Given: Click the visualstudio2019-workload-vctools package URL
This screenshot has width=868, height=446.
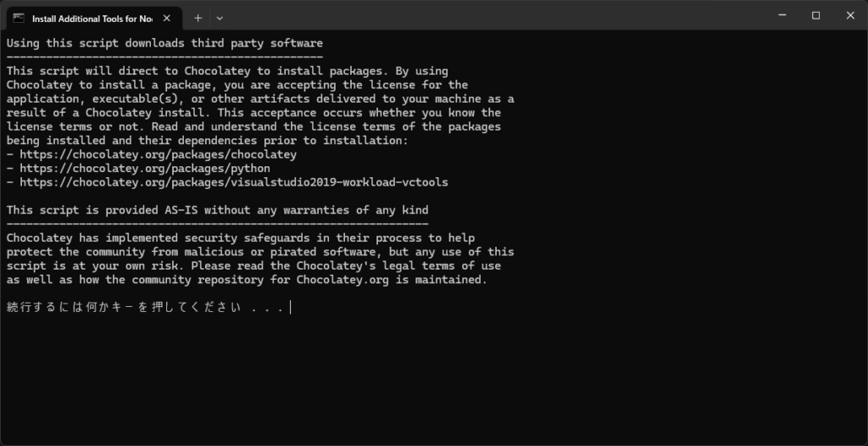Looking at the screenshot, I should 234,182.
